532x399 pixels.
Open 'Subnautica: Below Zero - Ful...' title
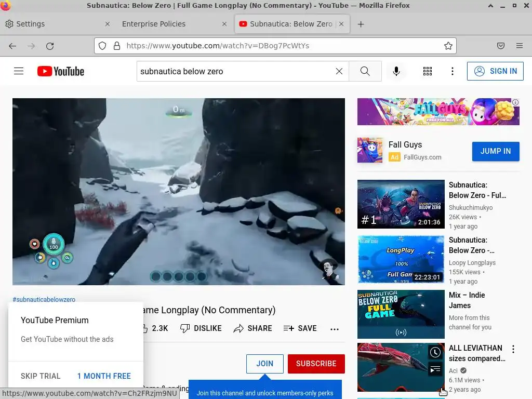477,190
